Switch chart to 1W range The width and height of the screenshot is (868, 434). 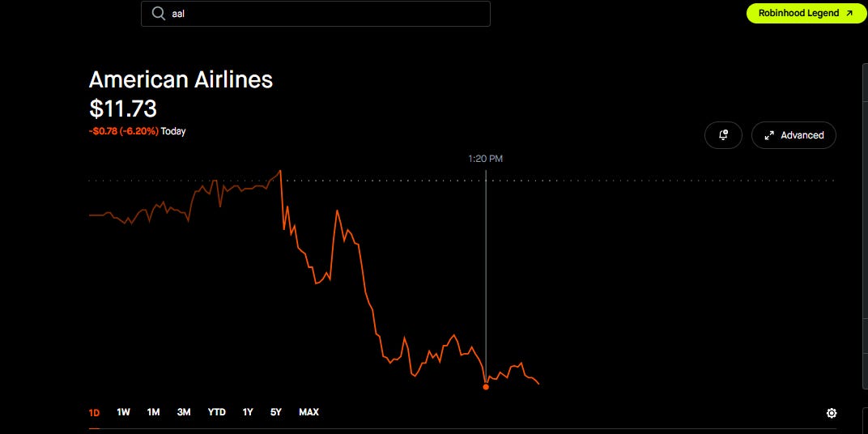point(123,412)
